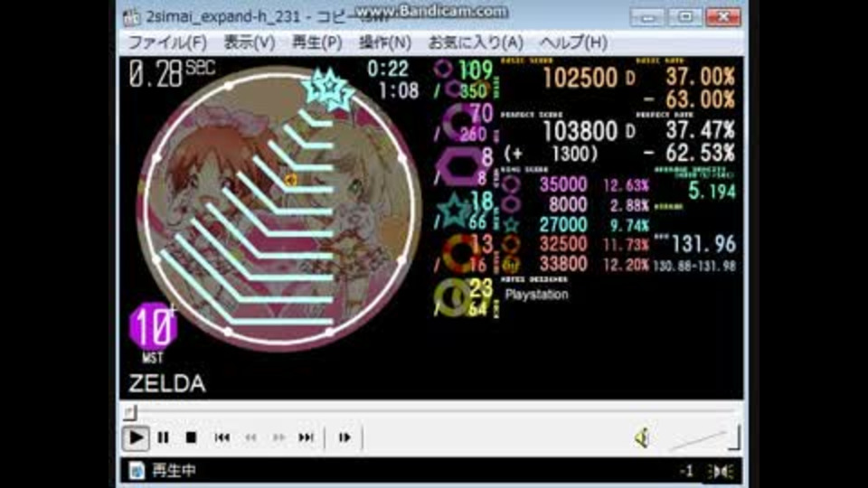Open the ヘルプ(H) help menu
Image resolution: width=868 pixels, height=488 pixels.
[x=573, y=42]
